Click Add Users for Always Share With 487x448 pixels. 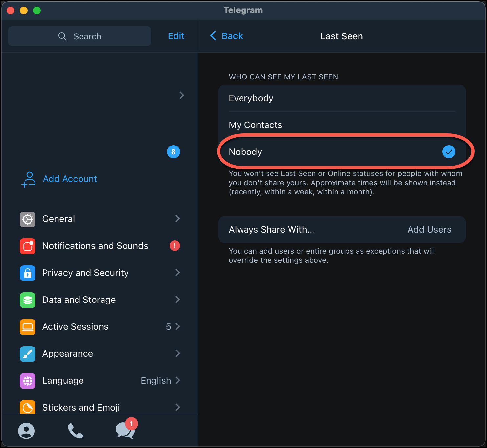point(429,230)
